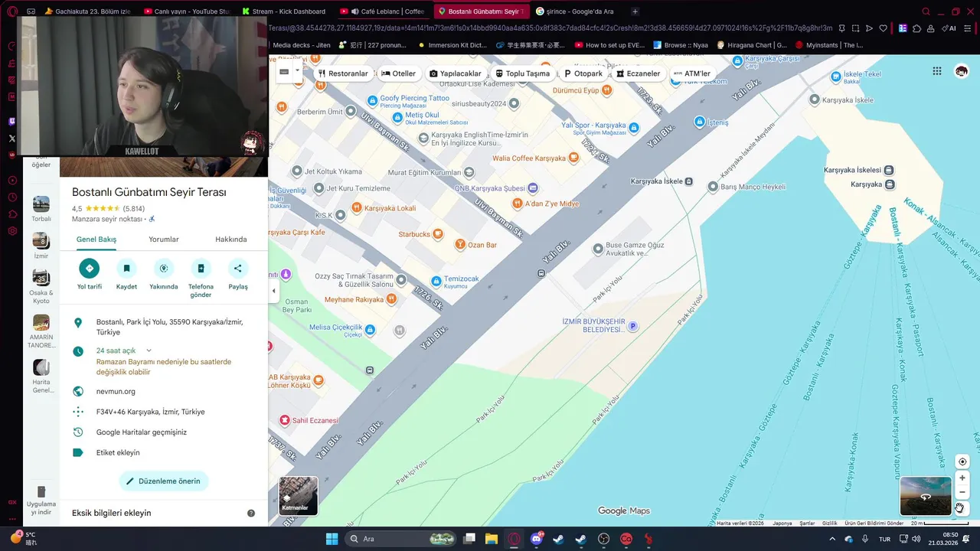Switch to the Yorumlar tab

coord(164,240)
